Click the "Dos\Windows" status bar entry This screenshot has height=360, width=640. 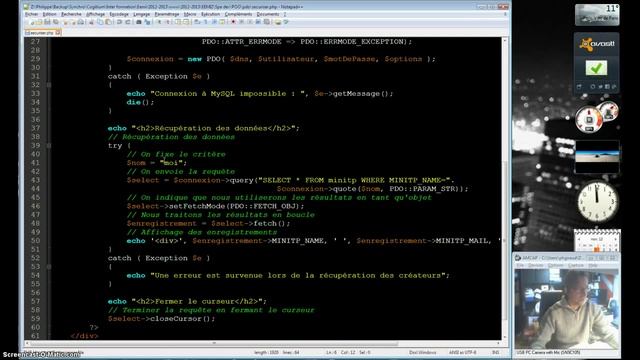point(422,352)
